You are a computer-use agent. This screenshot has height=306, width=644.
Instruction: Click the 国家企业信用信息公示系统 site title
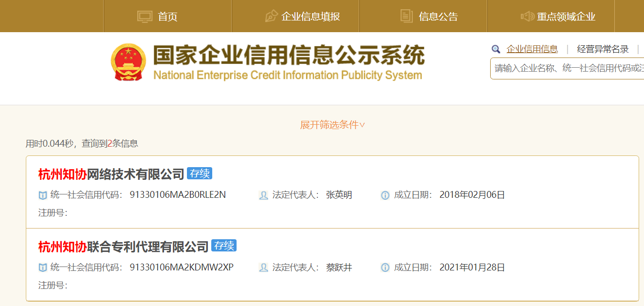click(x=289, y=55)
